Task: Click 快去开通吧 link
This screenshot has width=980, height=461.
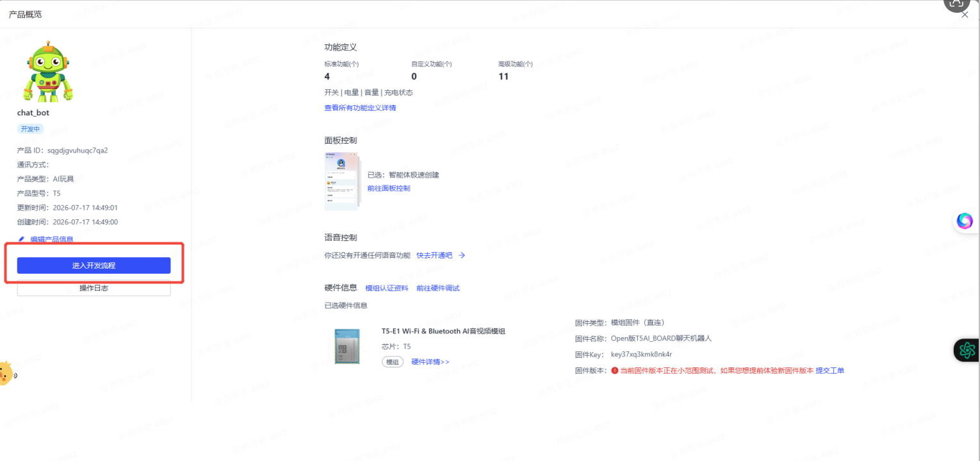Action: (x=434, y=255)
